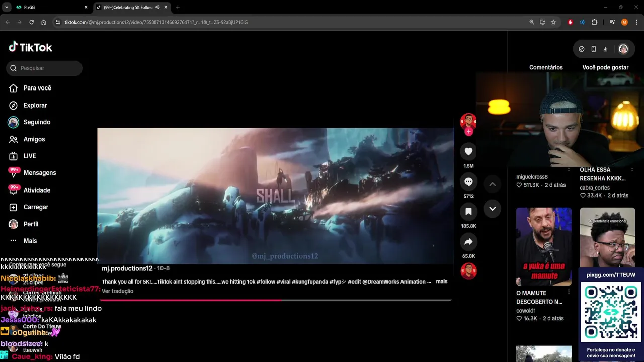Open the Dependência emocional video thumbnail

coord(607,238)
